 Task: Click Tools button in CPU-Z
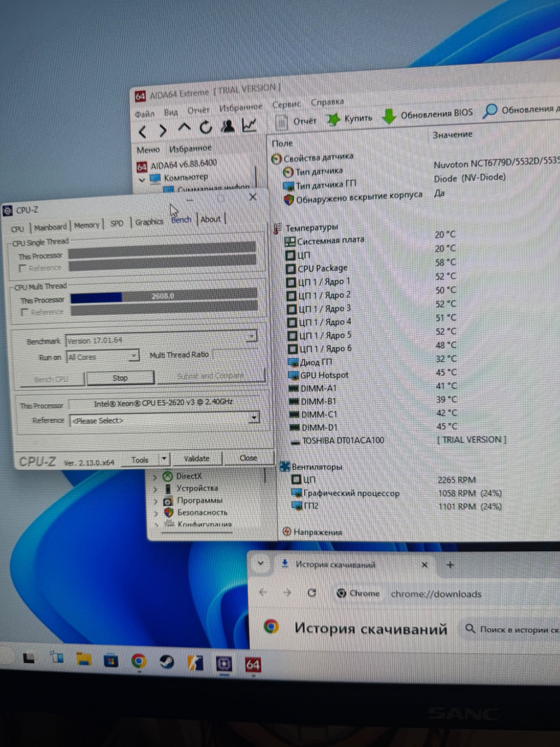[140, 460]
